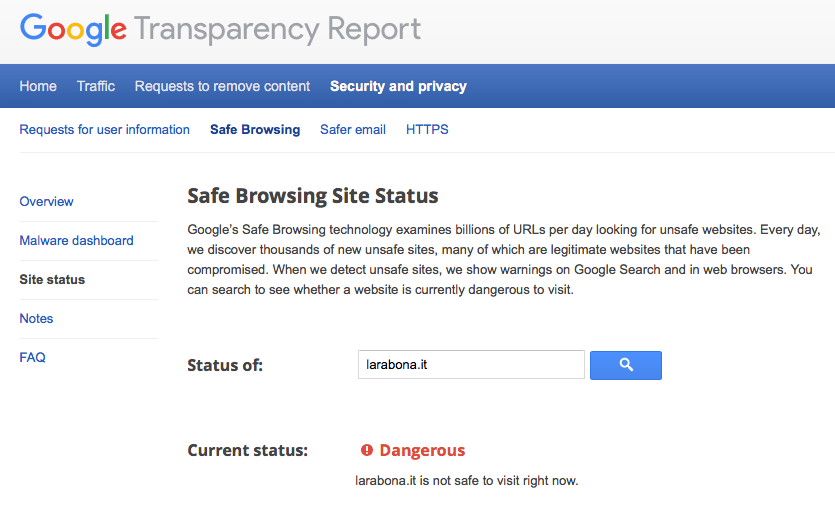Open the Home menu item
Image resolution: width=835 pixels, height=509 pixels.
tap(38, 86)
